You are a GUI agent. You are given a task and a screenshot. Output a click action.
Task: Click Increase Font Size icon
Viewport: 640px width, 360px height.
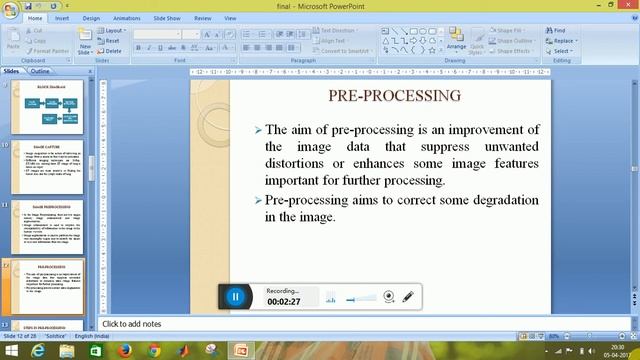[207, 35]
